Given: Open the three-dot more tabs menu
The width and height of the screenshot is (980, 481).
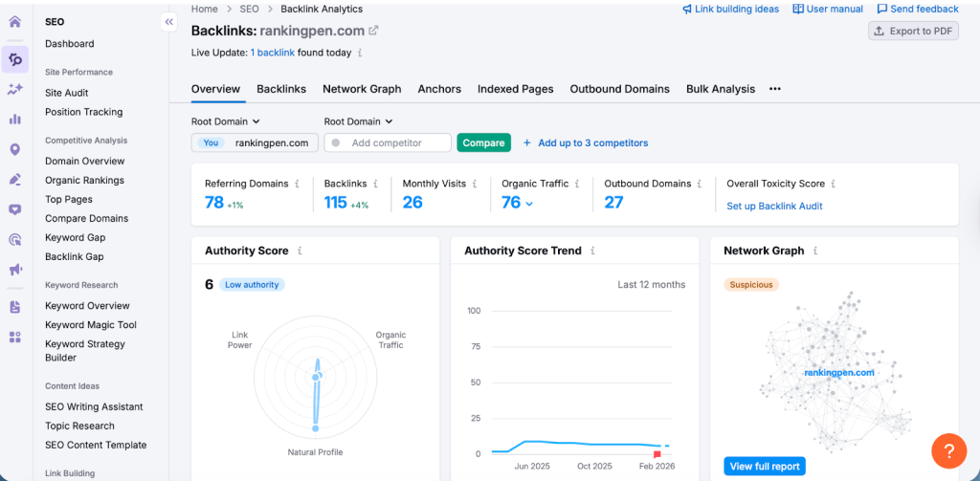Looking at the screenshot, I should point(775,89).
